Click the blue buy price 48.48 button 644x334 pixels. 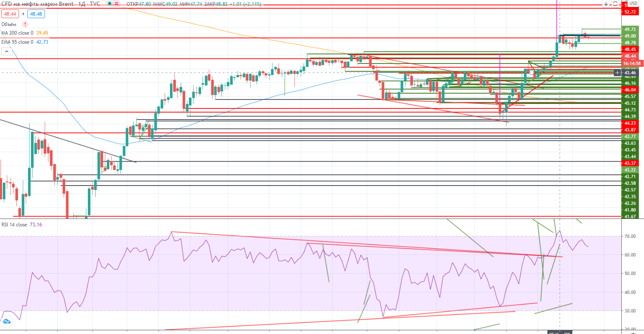click(x=36, y=14)
